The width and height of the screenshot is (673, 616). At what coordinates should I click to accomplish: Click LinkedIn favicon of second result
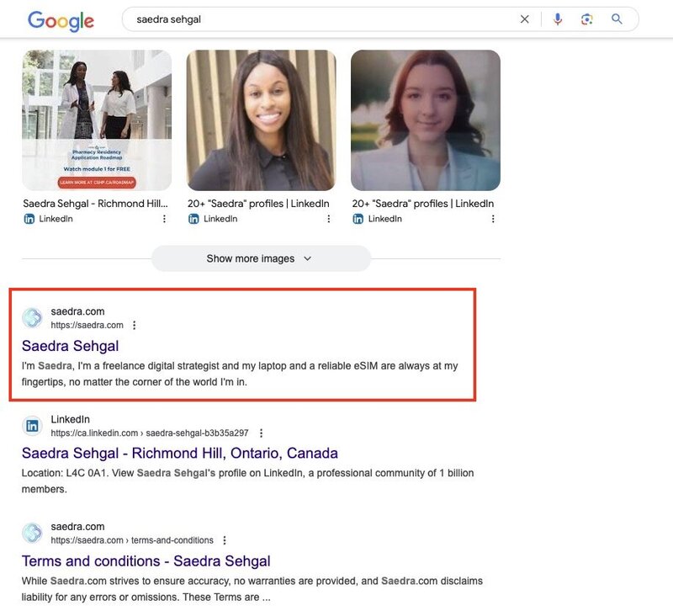32,426
